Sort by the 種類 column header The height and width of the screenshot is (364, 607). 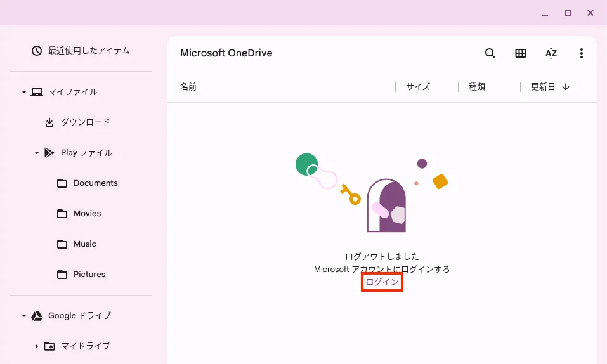tap(476, 87)
